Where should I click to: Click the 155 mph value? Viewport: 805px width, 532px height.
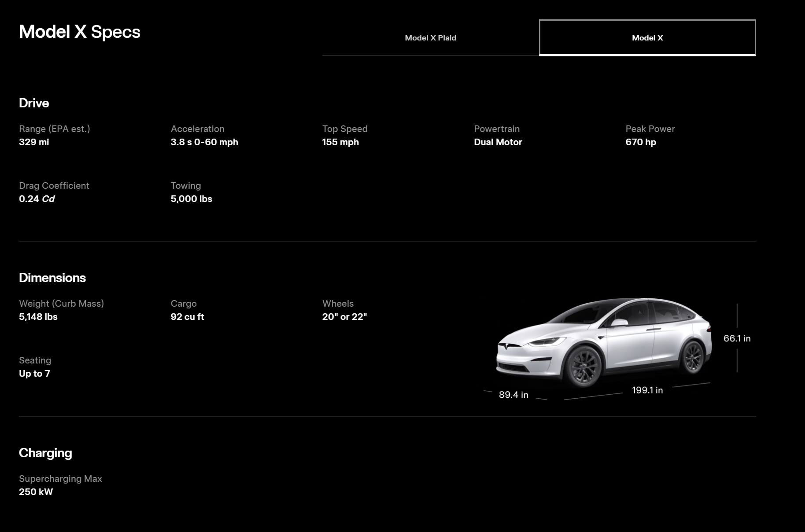tap(340, 142)
